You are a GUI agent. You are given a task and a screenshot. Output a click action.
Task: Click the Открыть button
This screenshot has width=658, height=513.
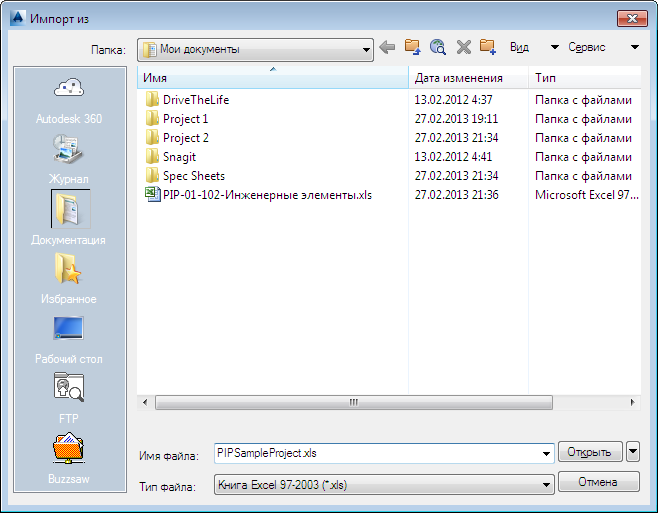[x=590, y=452]
